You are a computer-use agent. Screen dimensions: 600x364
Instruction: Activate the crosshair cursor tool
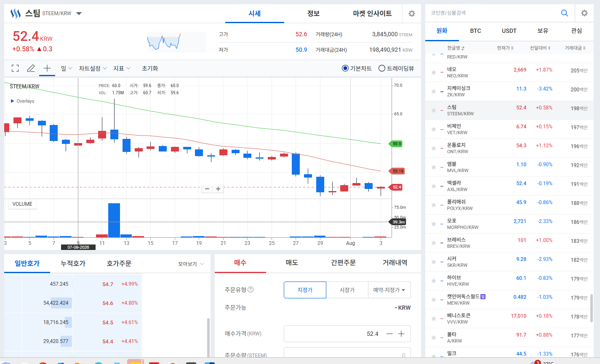coord(47,68)
